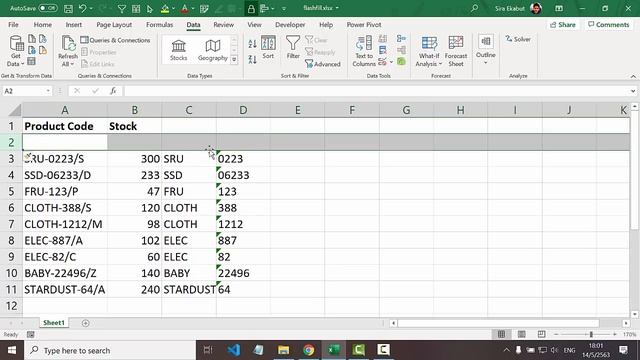Screen dimensions: 640x360
Task: Click the Undo arrow icon
Action: 82,8
